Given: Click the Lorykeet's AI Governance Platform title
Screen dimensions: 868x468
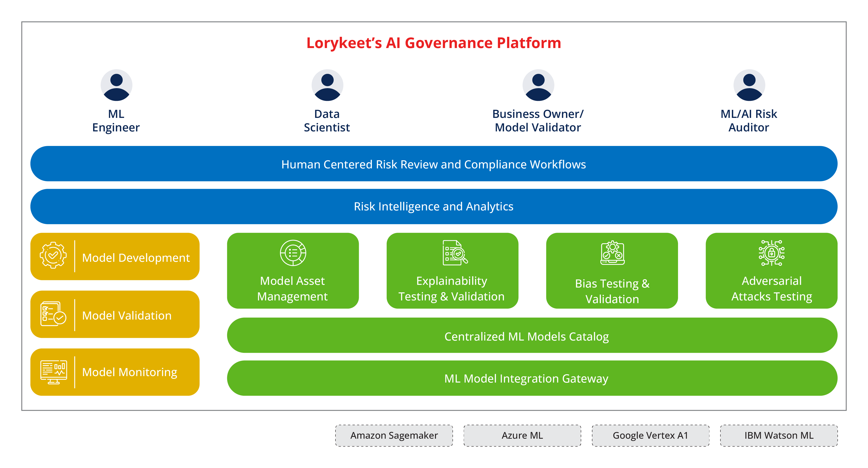Looking at the screenshot, I should tap(434, 43).
